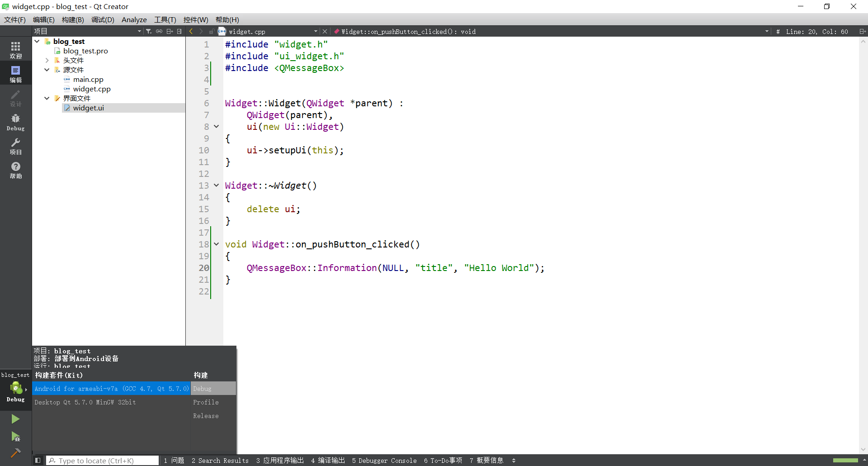Toggle synchronize with editor link icon
The image size is (868, 466).
coord(159,31)
